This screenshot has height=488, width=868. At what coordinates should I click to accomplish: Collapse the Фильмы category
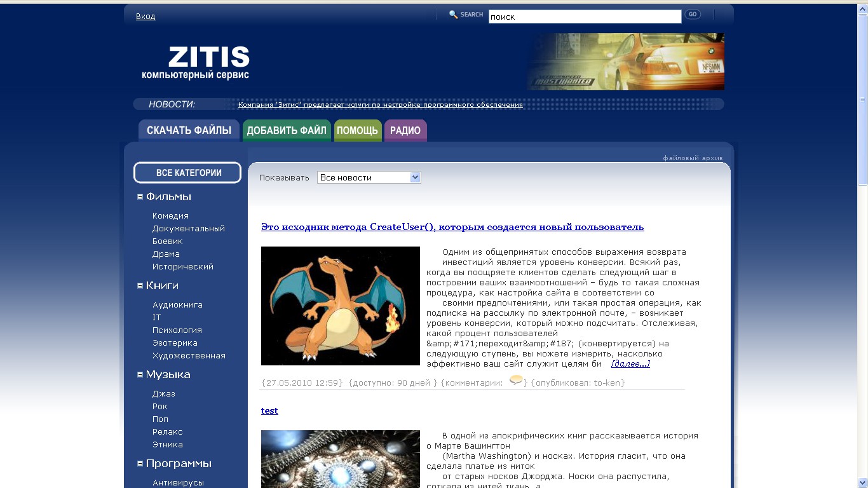tap(140, 197)
